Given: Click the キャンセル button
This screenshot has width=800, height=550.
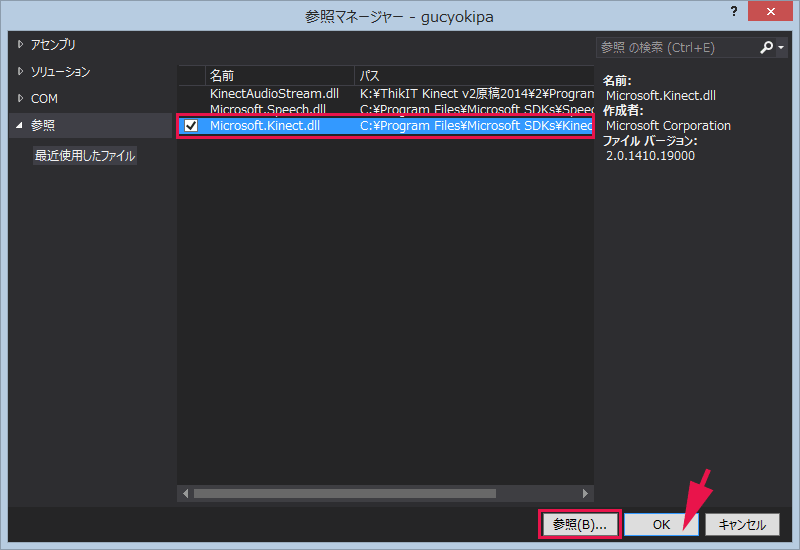Looking at the screenshot, I should pyautogui.click(x=742, y=524).
